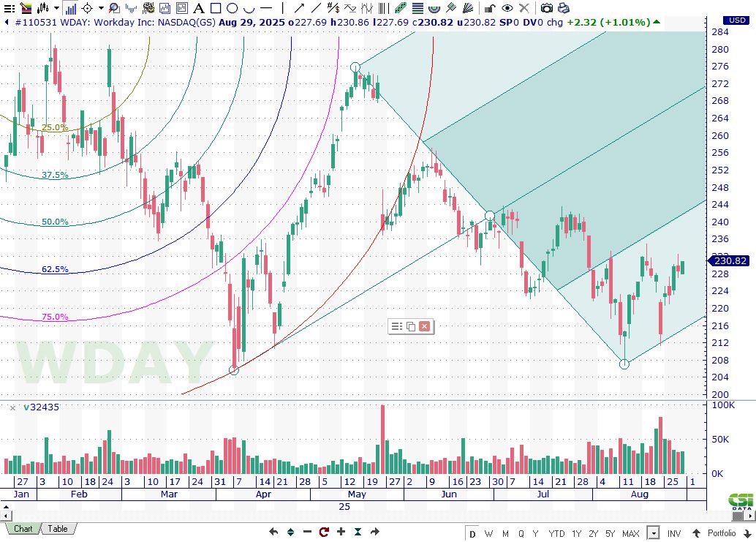
Task: Delete drawings with the X icon
Action: coord(523,8)
